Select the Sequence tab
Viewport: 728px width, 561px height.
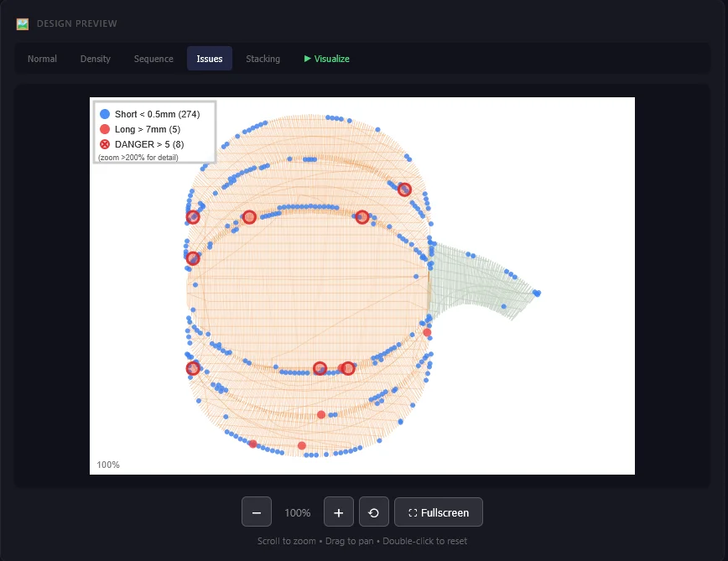[153, 59]
